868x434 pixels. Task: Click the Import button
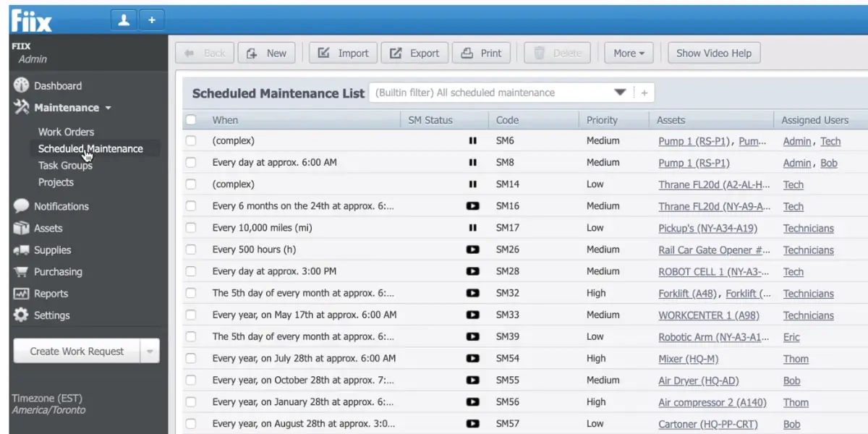344,53
